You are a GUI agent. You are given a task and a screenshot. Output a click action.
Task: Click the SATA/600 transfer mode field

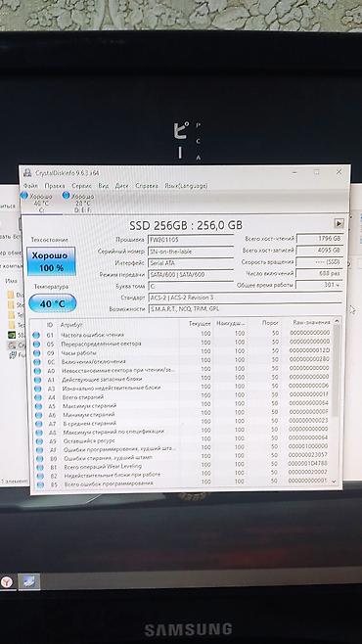[191, 274]
